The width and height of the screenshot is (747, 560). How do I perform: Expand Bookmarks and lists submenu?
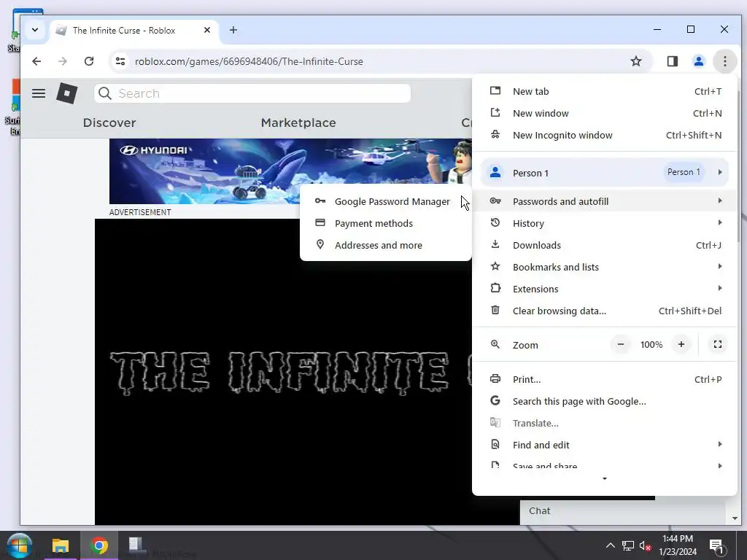[605, 267]
